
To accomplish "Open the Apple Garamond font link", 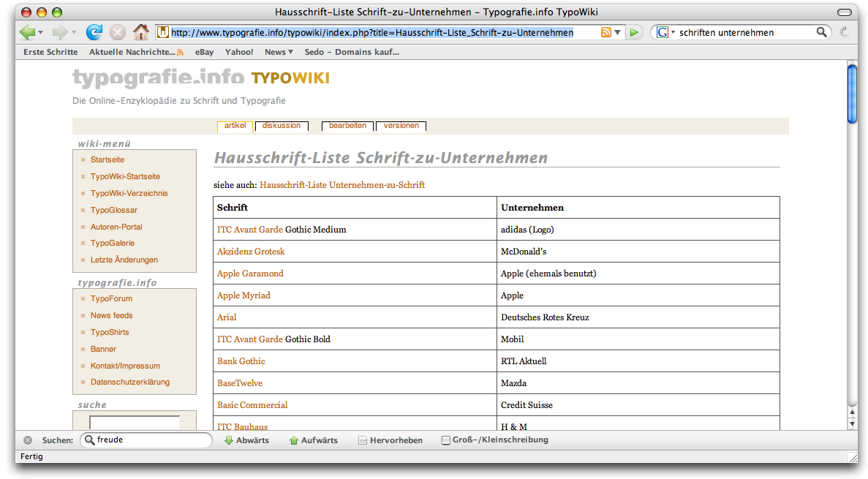I will (x=250, y=274).
